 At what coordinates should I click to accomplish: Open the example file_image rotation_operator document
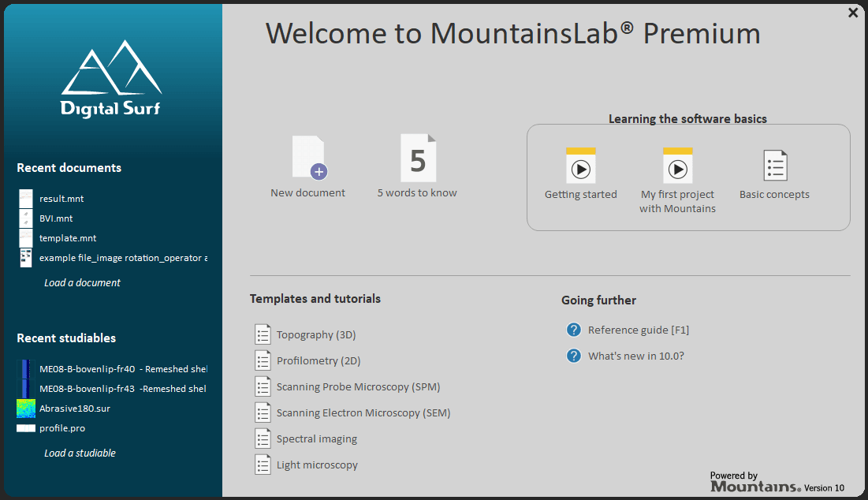coord(124,258)
